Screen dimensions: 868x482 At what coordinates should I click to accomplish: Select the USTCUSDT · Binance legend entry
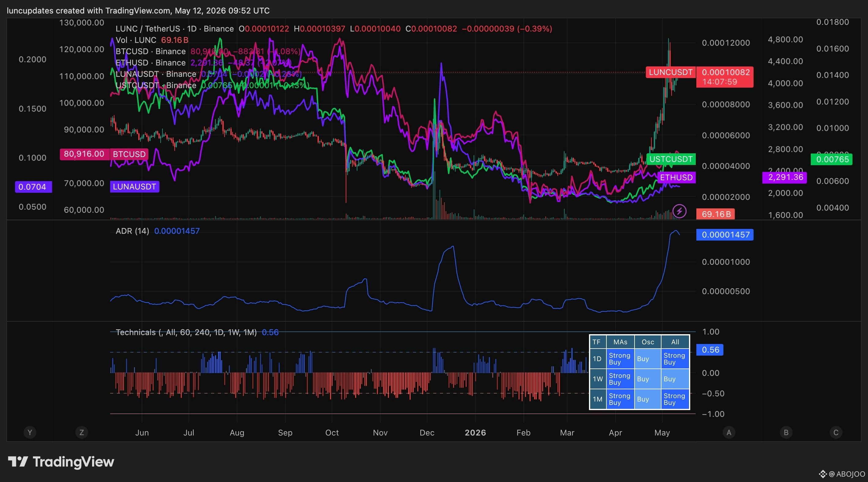(x=156, y=85)
